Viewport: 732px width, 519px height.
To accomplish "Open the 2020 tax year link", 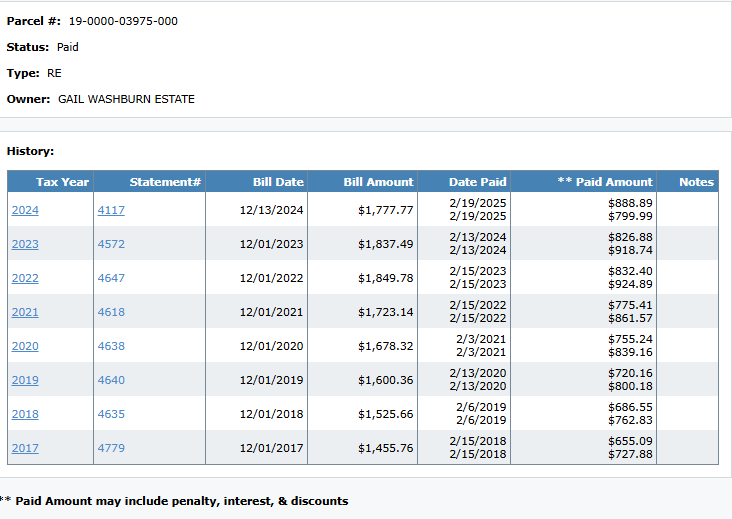I will point(25,346).
